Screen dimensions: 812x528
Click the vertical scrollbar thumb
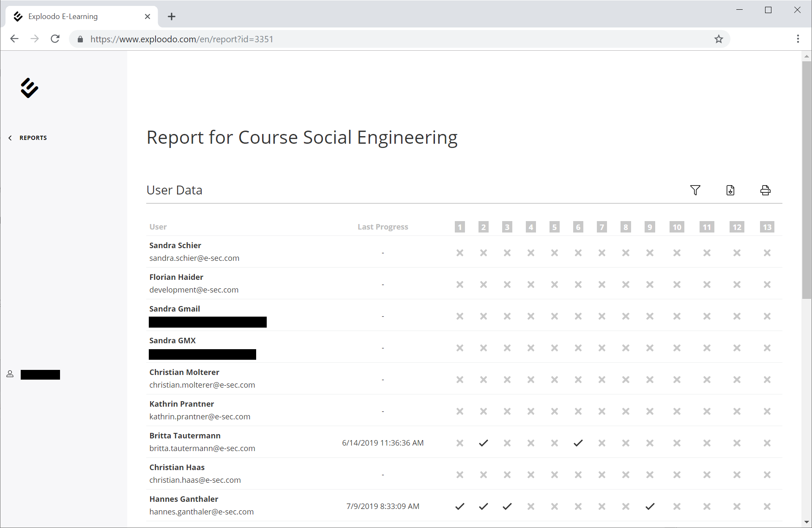(x=807, y=180)
